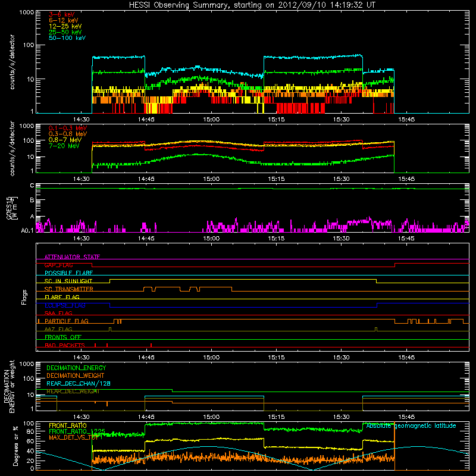Viewport: 476px width, 476px height.
Task: Click the SC_TRANSMITTER flag label
Action: pyautogui.click(x=68, y=289)
